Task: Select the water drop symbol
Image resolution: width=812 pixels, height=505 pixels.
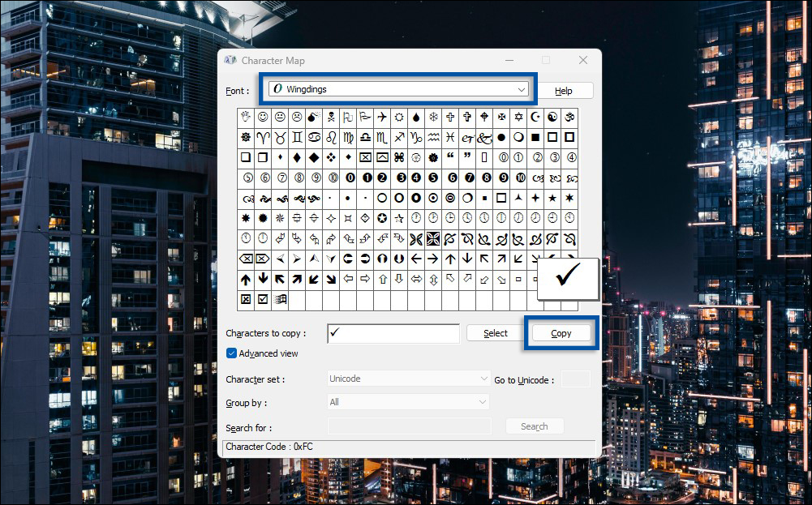Action: point(416,118)
